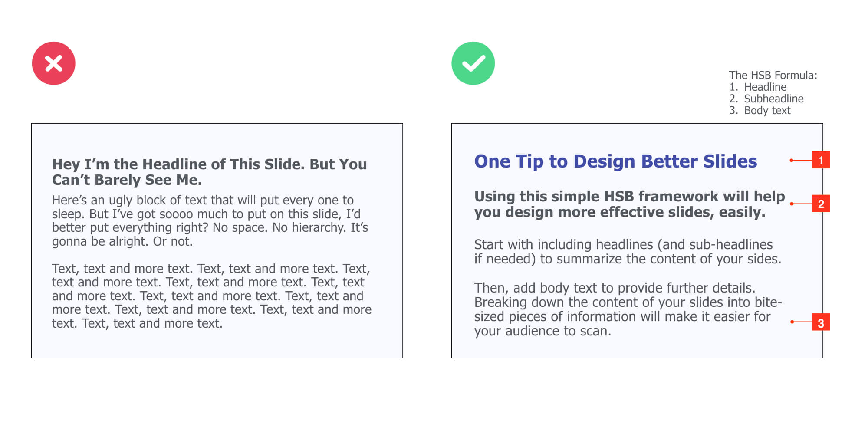Click the 'Here's an ugly block of text' paragraph
The height and width of the screenshot is (434, 868).
pos(210,220)
